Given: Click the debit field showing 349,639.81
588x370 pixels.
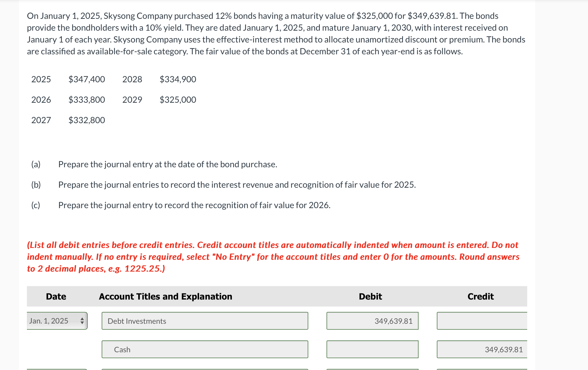Looking at the screenshot, I should [x=373, y=321].
